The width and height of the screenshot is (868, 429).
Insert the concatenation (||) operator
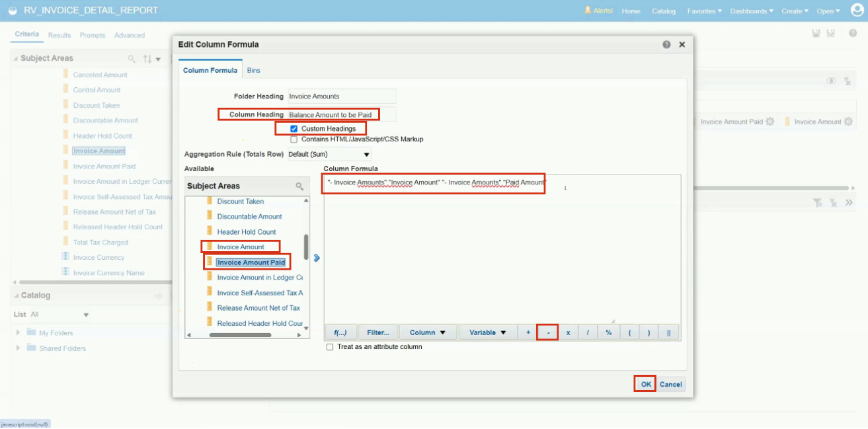pyautogui.click(x=668, y=332)
